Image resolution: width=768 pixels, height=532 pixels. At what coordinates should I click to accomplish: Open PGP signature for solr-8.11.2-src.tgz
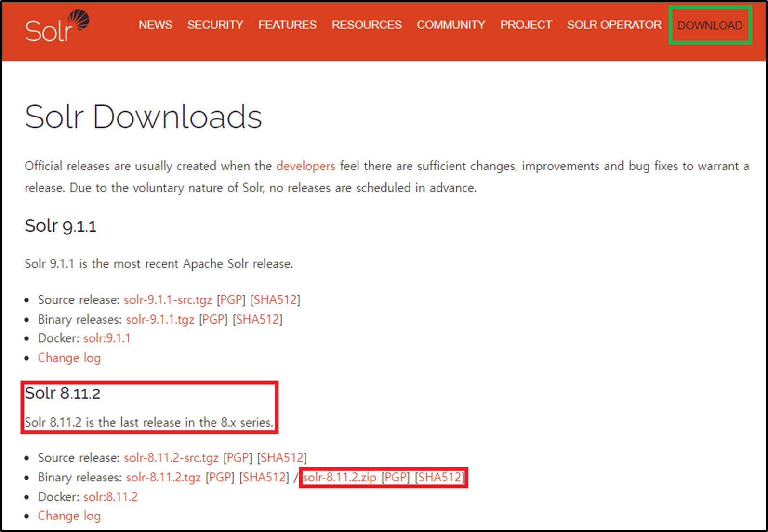tap(238, 458)
